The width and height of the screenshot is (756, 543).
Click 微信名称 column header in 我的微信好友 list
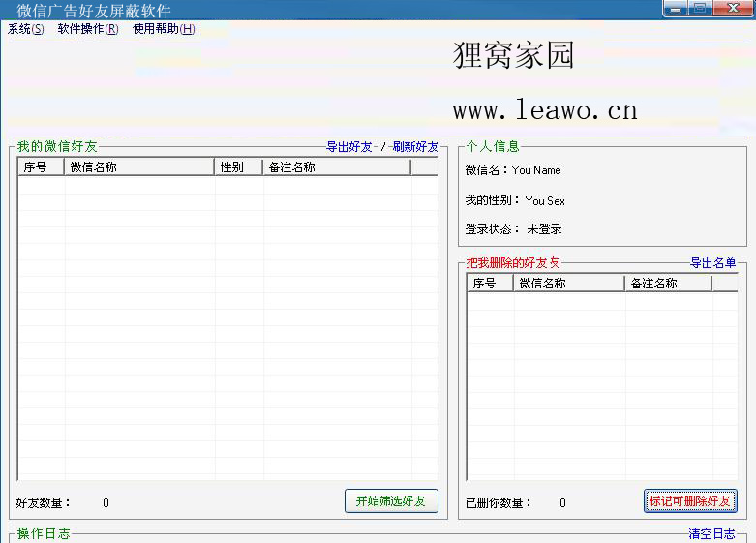(x=139, y=167)
